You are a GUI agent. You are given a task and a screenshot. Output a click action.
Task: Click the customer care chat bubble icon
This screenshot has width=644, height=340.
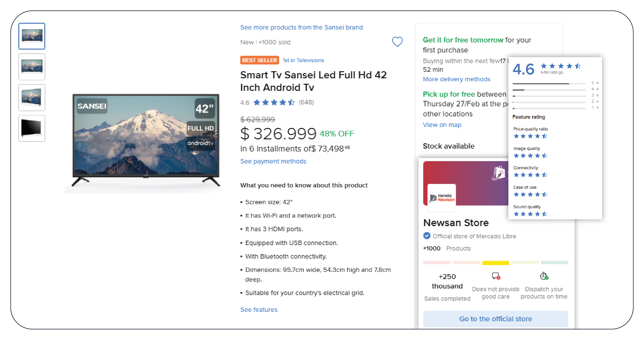(496, 276)
